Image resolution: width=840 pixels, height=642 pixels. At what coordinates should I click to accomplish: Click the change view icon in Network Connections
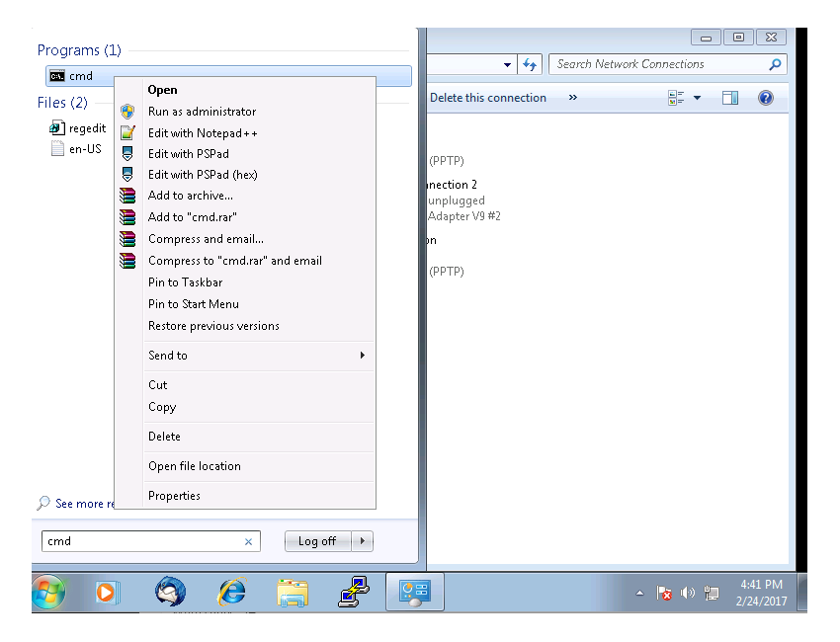(x=676, y=98)
